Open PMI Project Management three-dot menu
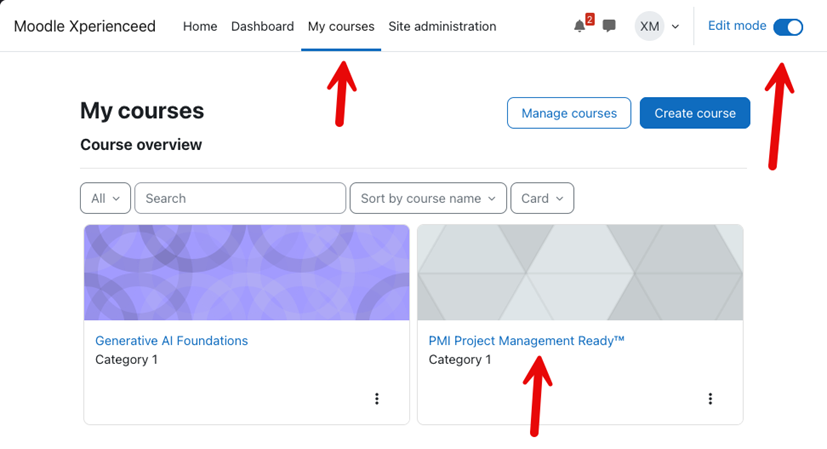This screenshot has height=449, width=827. (x=710, y=399)
